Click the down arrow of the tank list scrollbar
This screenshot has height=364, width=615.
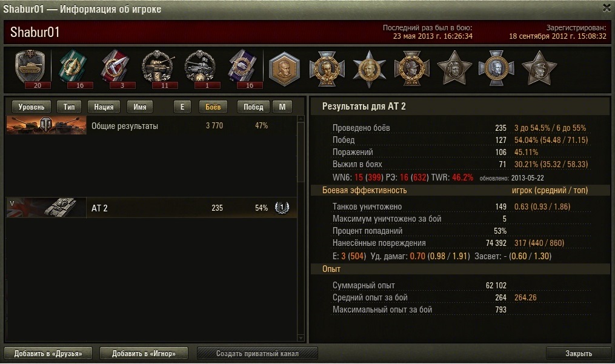(301, 338)
